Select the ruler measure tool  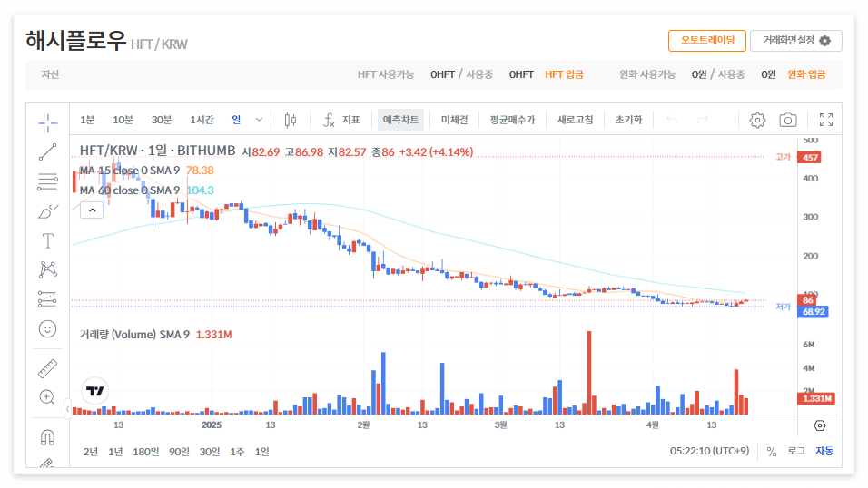(x=47, y=368)
